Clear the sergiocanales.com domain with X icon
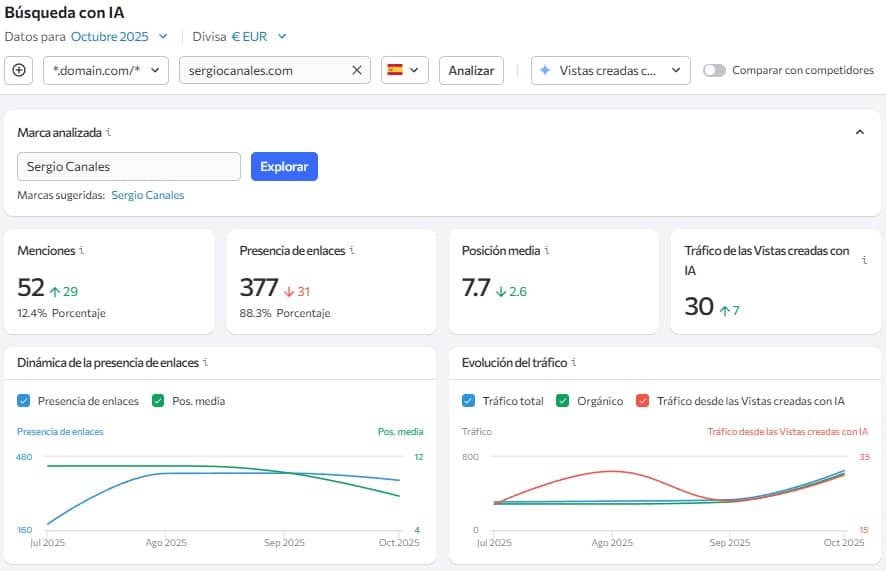This screenshot has width=886, height=571. (x=357, y=70)
